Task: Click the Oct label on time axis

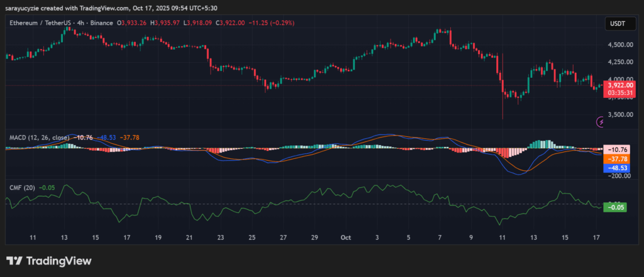Action: [x=345, y=238]
